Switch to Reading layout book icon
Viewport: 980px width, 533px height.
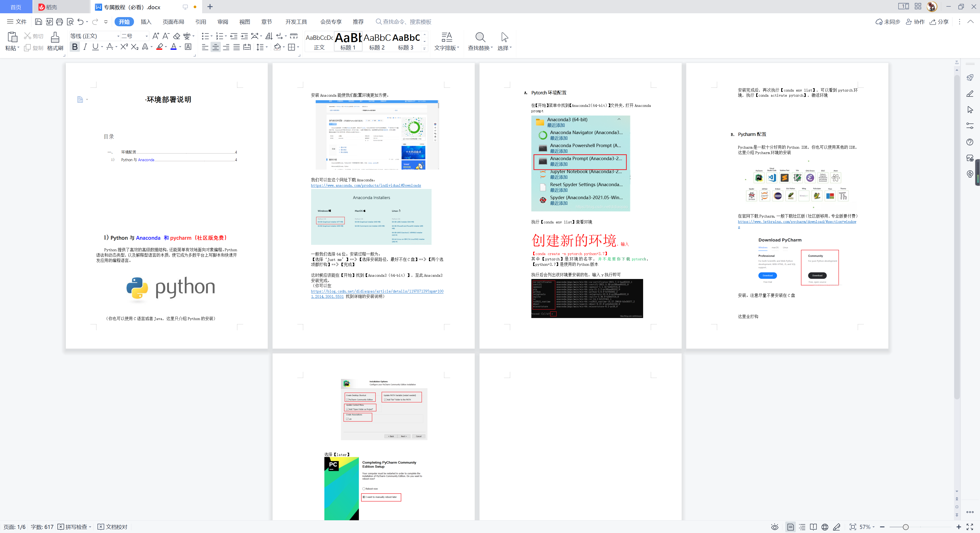pyautogui.click(x=813, y=527)
